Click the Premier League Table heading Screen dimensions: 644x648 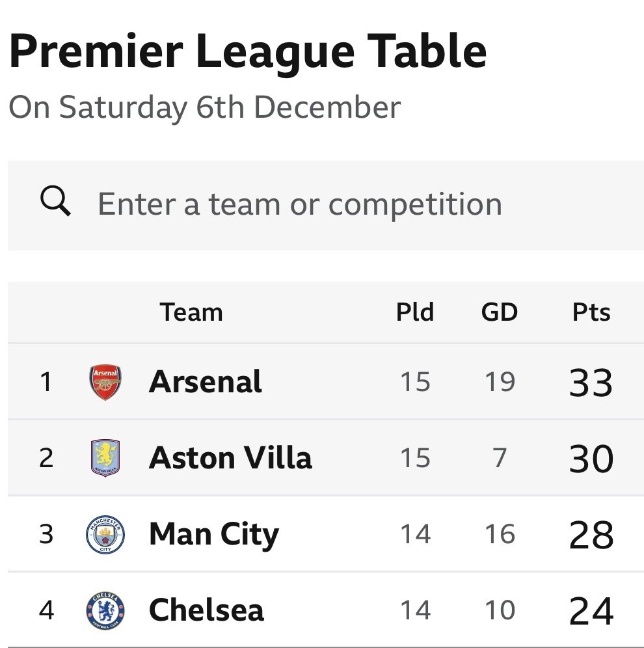point(247,52)
